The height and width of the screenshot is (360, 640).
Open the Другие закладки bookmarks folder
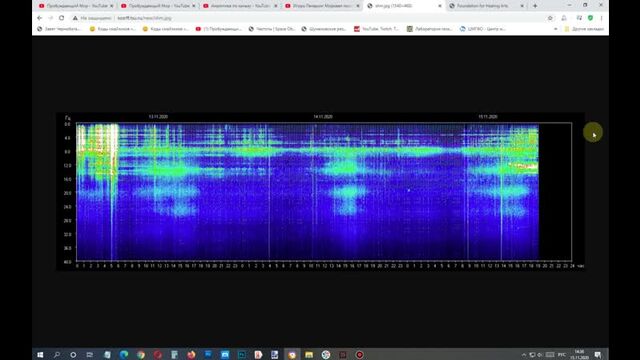(x=584, y=29)
